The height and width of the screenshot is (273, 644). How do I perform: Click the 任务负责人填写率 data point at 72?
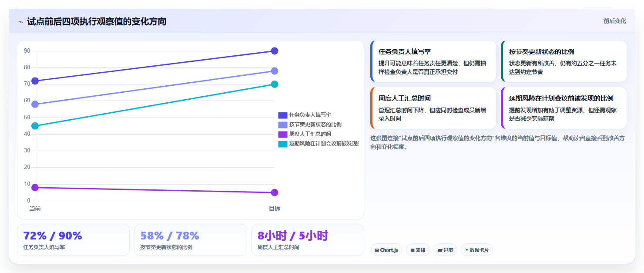point(35,81)
